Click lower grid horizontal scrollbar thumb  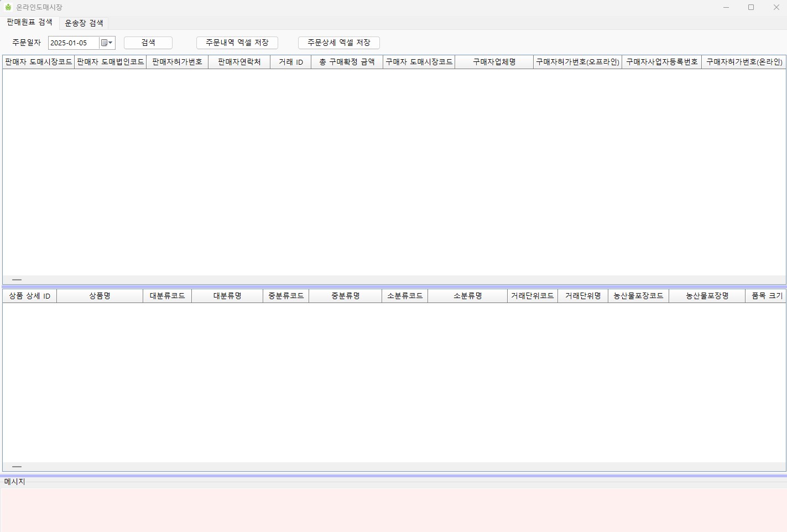[17, 467]
